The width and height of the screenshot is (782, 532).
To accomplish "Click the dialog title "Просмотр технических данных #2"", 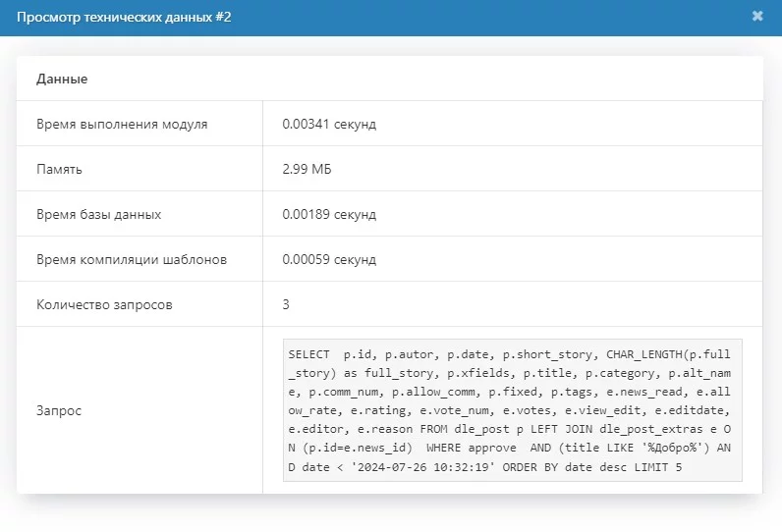I will coord(124,18).
